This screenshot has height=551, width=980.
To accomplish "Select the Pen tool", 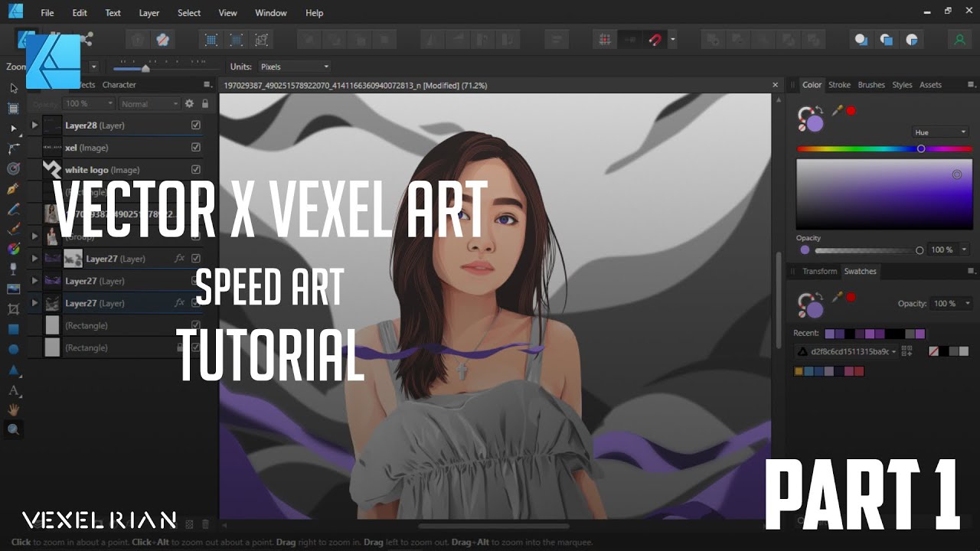I will (x=13, y=188).
